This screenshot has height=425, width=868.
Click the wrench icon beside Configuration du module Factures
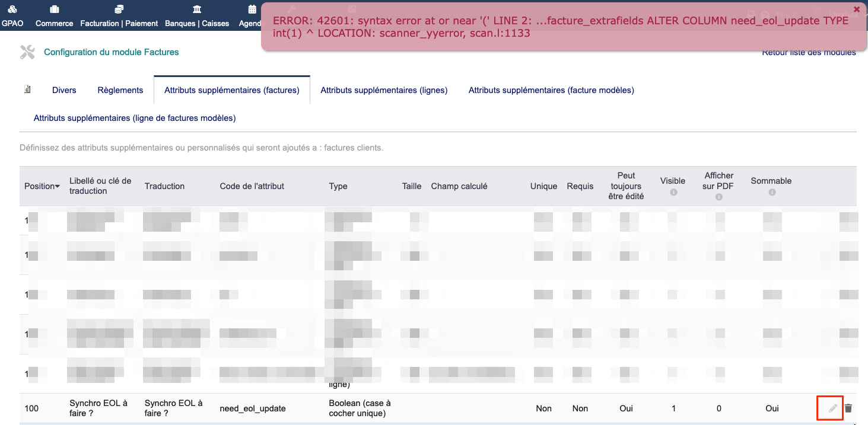pos(27,52)
